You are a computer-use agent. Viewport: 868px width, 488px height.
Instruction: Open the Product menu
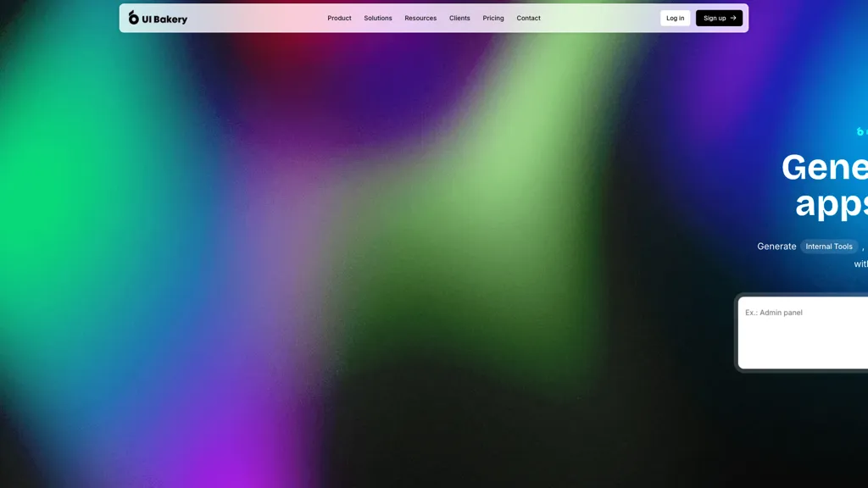[339, 19]
